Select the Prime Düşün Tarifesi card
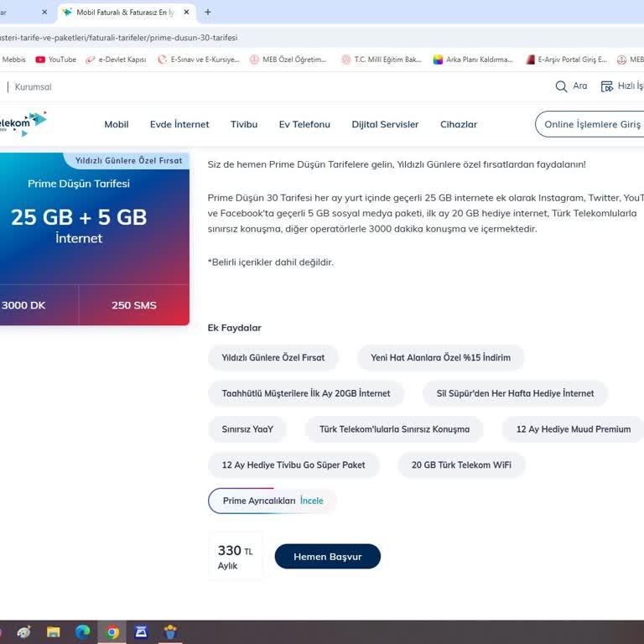644x644 pixels. pos(95,239)
